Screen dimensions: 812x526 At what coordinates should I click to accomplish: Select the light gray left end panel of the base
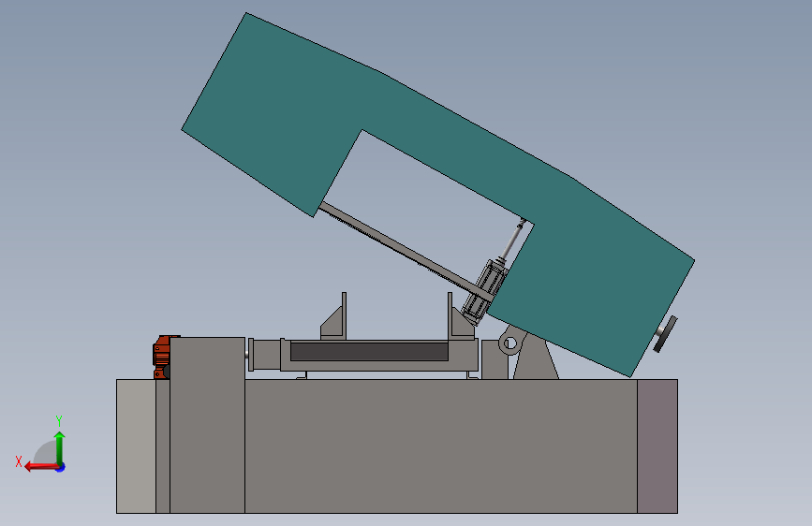tap(136, 446)
